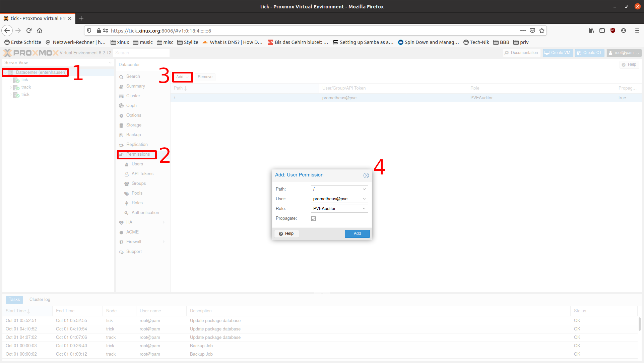Click the track node icon in tree
Screen dimensions: 644x363
(x=16, y=87)
